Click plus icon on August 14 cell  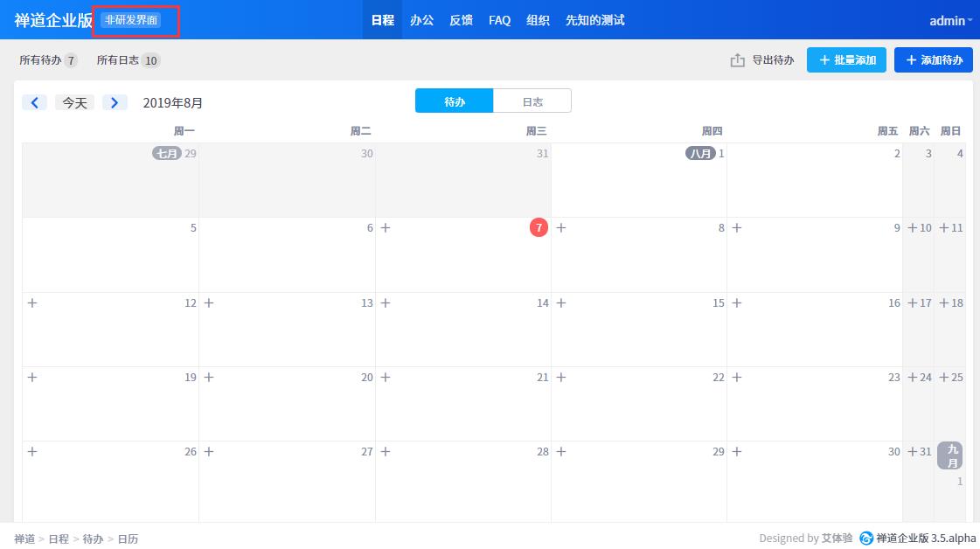(386, 303)
